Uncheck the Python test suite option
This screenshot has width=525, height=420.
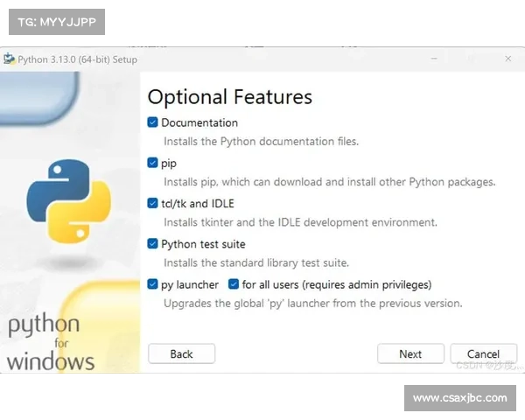click(x=153, y=244)
